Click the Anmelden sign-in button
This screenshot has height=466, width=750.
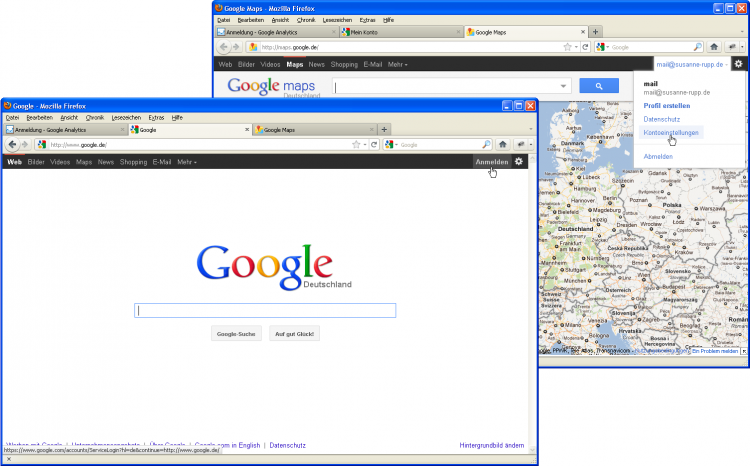coord(491,162)
